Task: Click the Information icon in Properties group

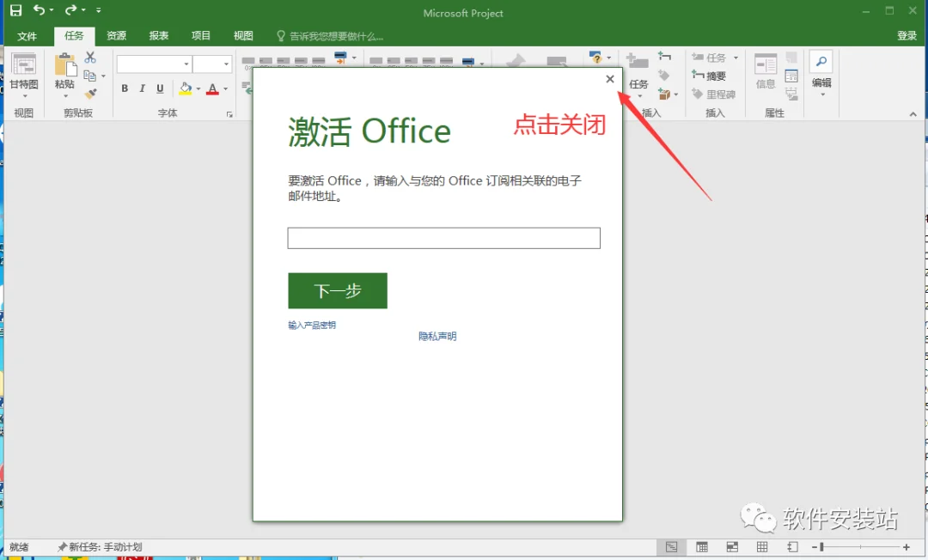Action: (766, 64)
